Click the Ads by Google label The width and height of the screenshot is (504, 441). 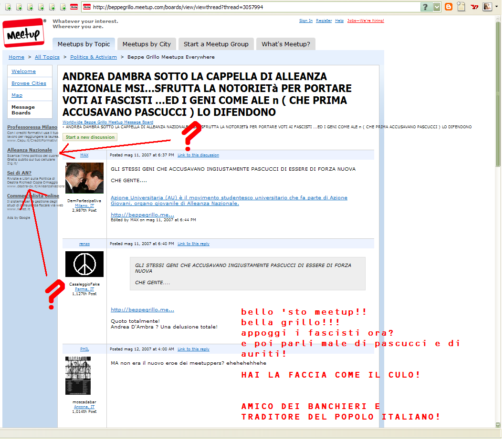(x=19, y=218)
